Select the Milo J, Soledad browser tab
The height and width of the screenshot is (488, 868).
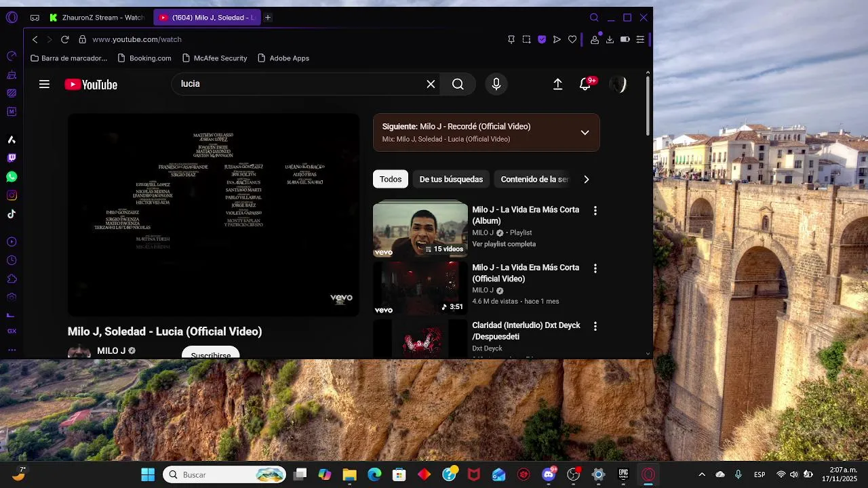[x=206, y=18]
